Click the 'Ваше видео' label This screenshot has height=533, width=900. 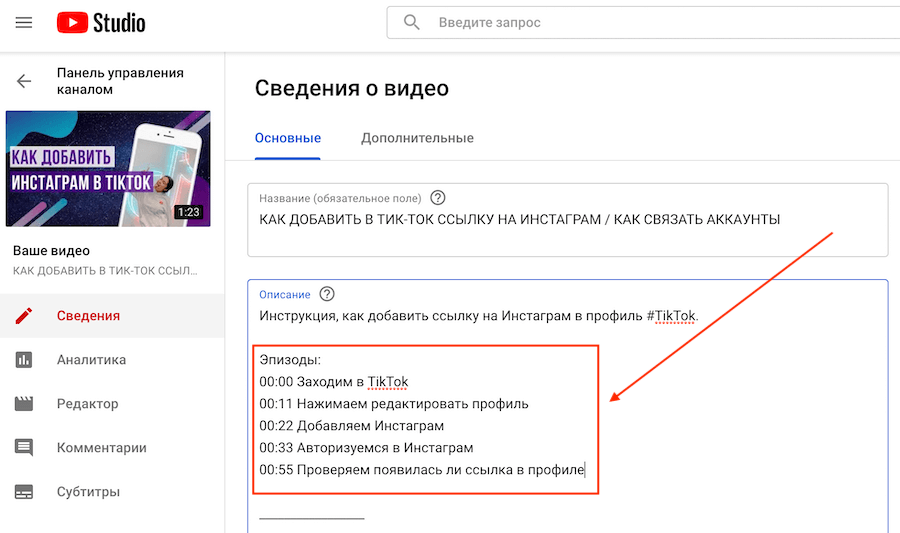point(51,251)
